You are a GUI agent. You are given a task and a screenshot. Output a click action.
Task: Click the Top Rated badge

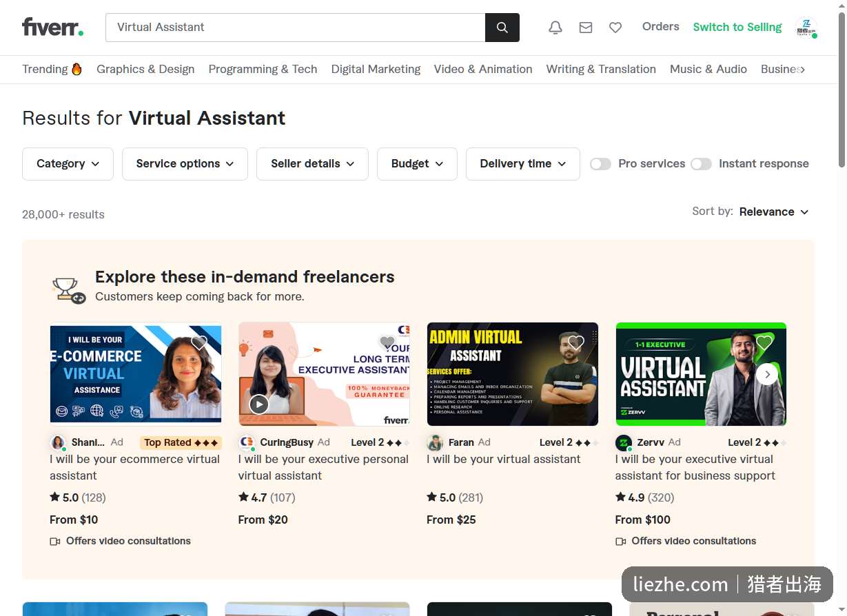[181, 442]
